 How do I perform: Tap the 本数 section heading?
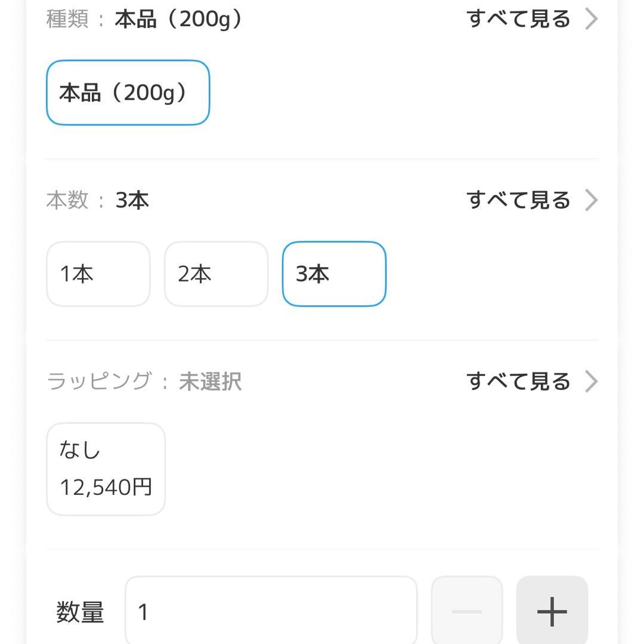(67, 200)
